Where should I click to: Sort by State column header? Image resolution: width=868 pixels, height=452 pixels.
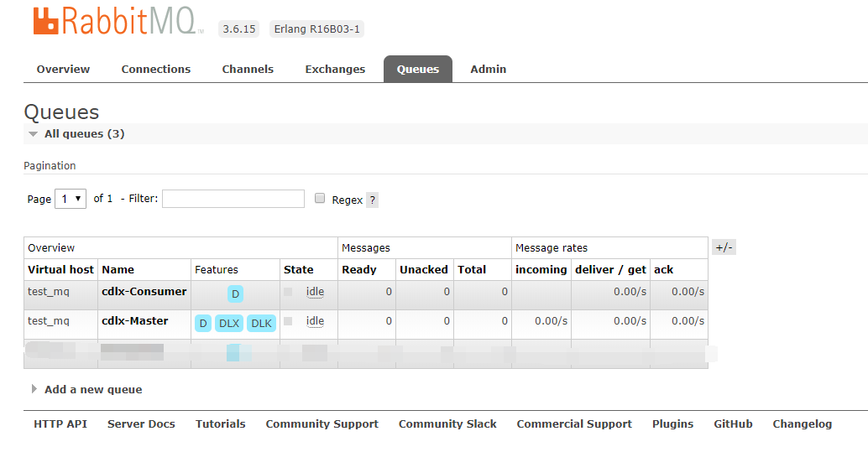[x=298, y=269]
